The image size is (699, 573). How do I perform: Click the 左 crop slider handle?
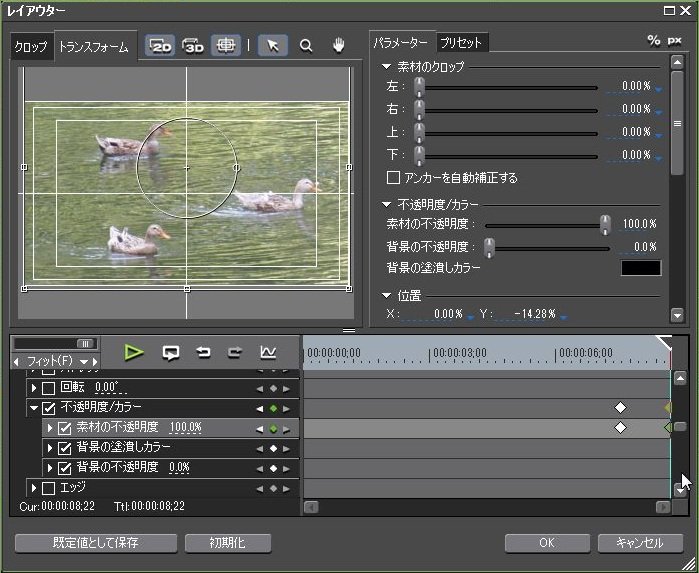click(x=419, y=87)
